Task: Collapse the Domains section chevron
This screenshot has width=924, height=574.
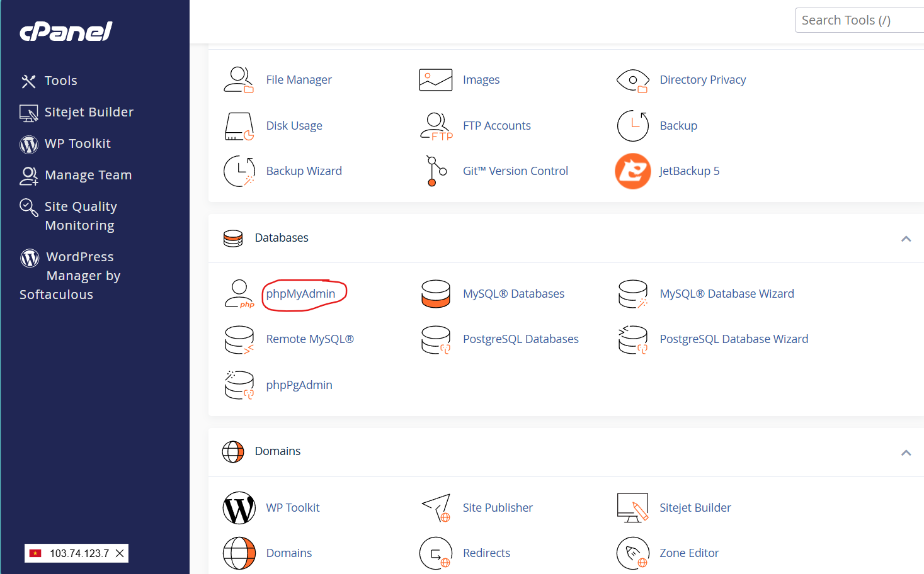Action: 906,453
